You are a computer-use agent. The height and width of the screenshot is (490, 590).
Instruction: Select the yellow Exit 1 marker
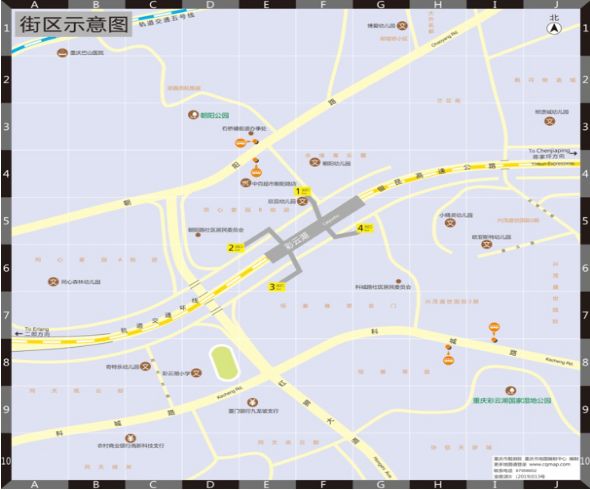point(302,192)
